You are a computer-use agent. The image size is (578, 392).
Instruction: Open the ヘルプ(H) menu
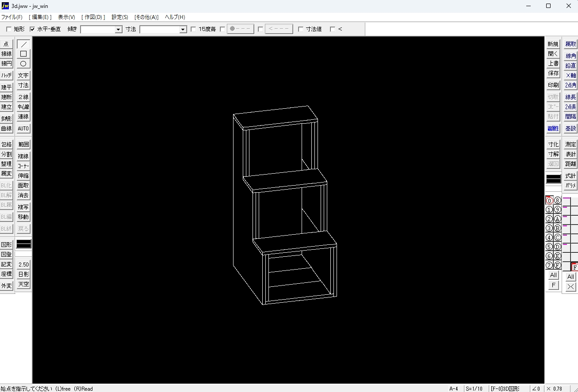[x=175, y=17]
